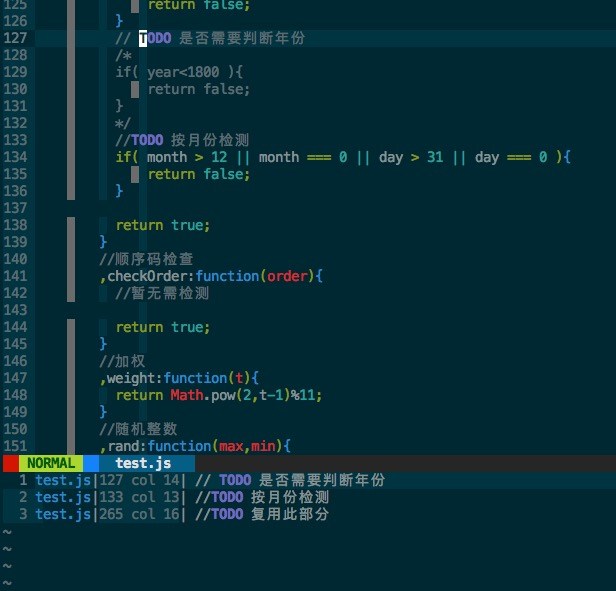The height and width of the screenshot is (591, 616).
Task: Click the TODO comment on line 133
Action: pos(182,140)
